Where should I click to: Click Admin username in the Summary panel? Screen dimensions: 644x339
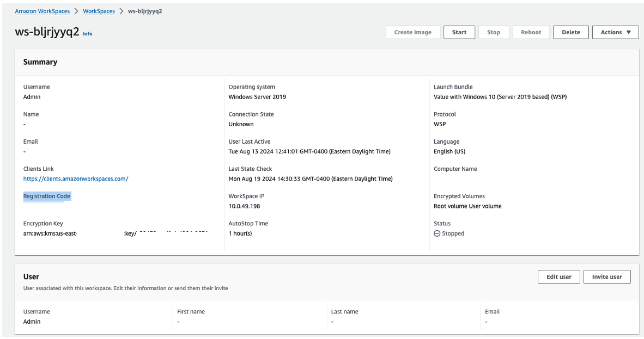click(x=32, y=97)
